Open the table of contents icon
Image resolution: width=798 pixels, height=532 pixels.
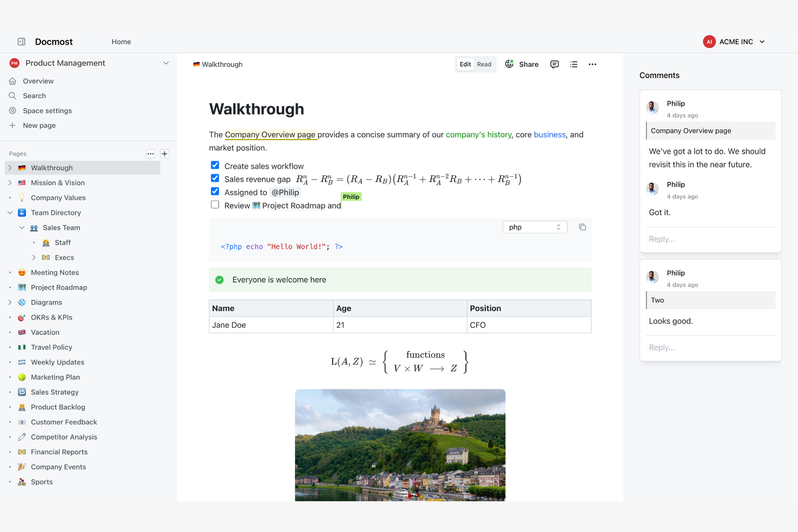click(574, 64)
